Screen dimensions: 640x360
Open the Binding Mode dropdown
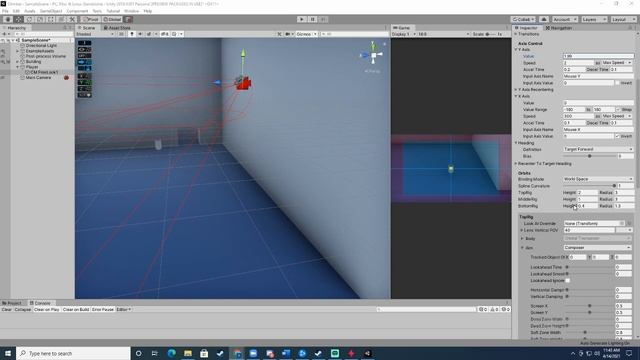click(x=598, y=179)
